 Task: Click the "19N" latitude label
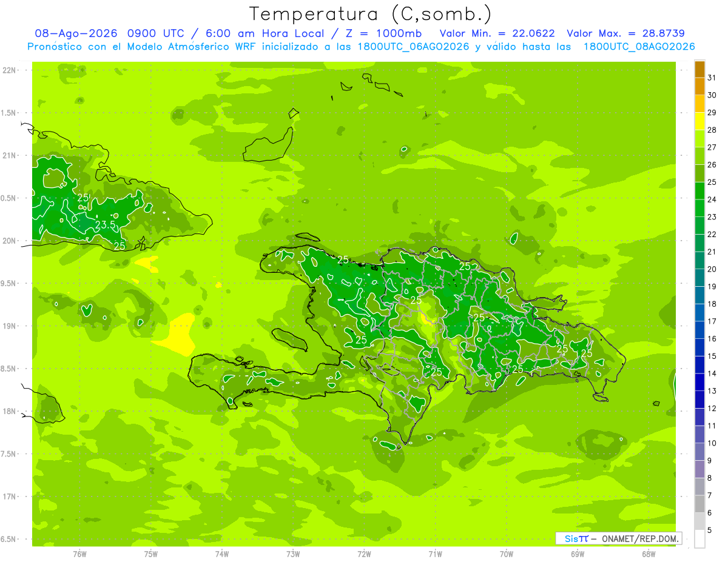click(x=9, y=326)
